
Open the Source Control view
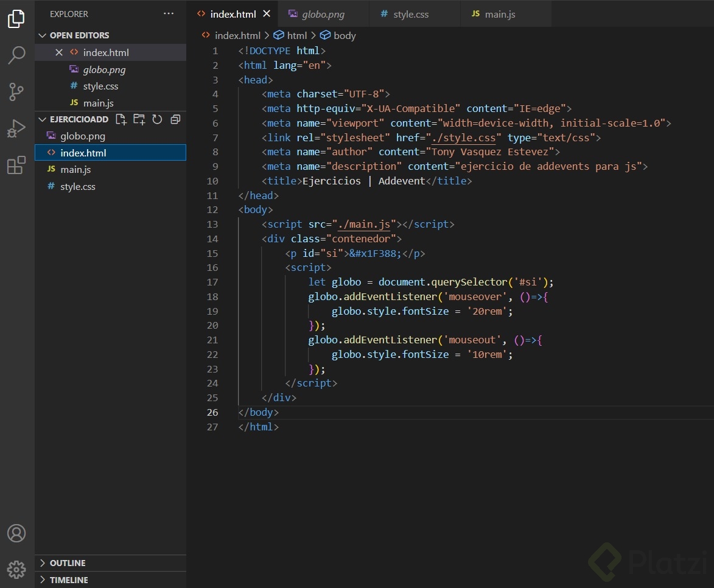(x=16, y=92)
